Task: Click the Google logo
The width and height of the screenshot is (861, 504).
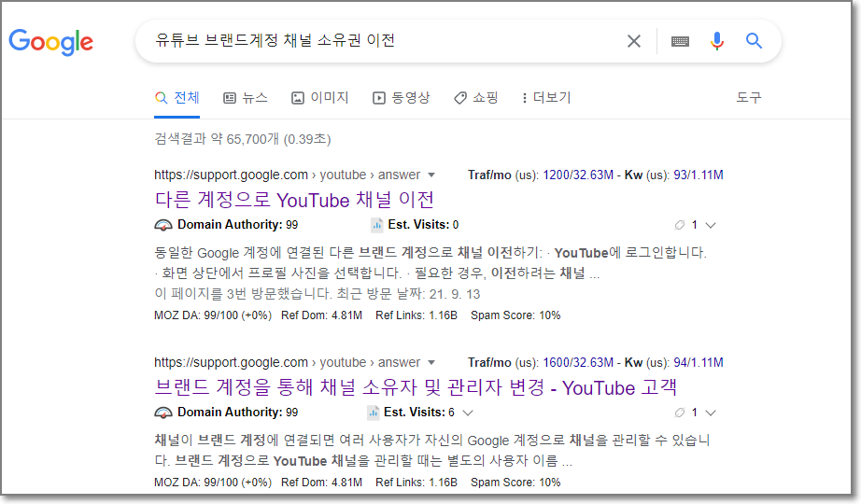Action: (51, 42)
